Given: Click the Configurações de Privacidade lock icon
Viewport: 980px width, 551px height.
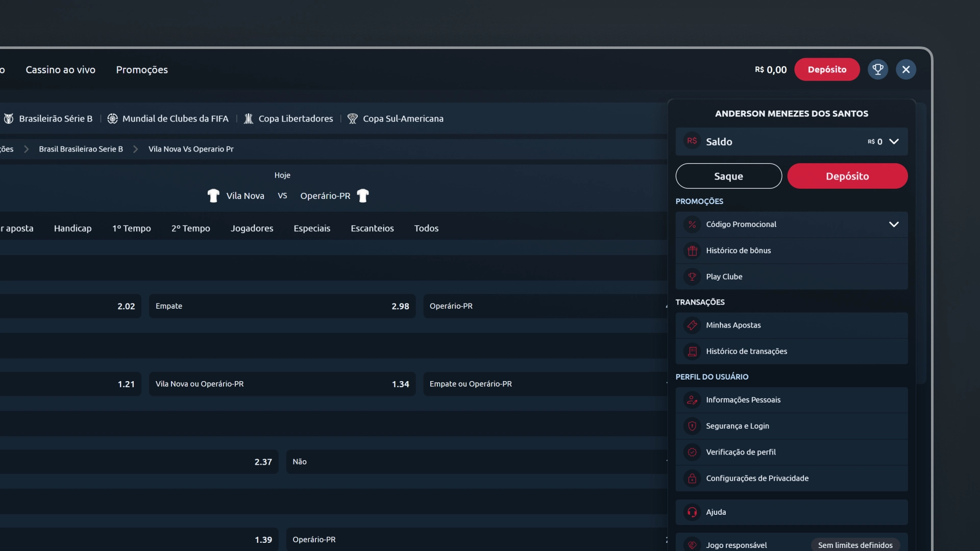Looking at the screenshot, I should tap(692, 478).
